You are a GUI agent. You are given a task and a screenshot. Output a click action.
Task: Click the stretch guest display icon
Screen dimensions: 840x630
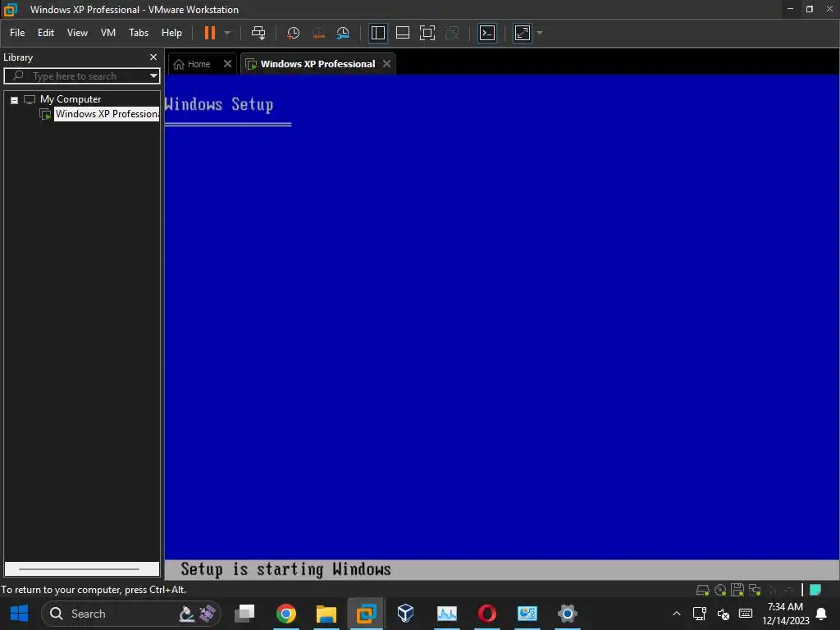pos(522,33)
